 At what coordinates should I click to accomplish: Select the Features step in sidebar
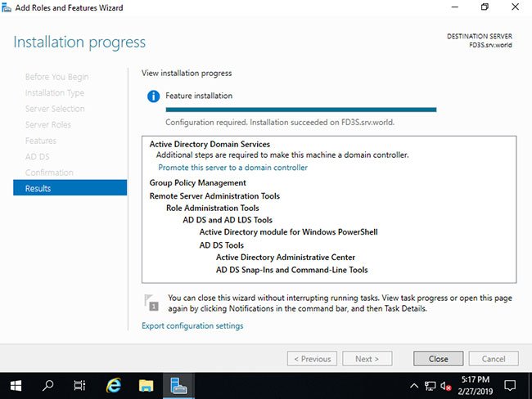pos(41,141)
